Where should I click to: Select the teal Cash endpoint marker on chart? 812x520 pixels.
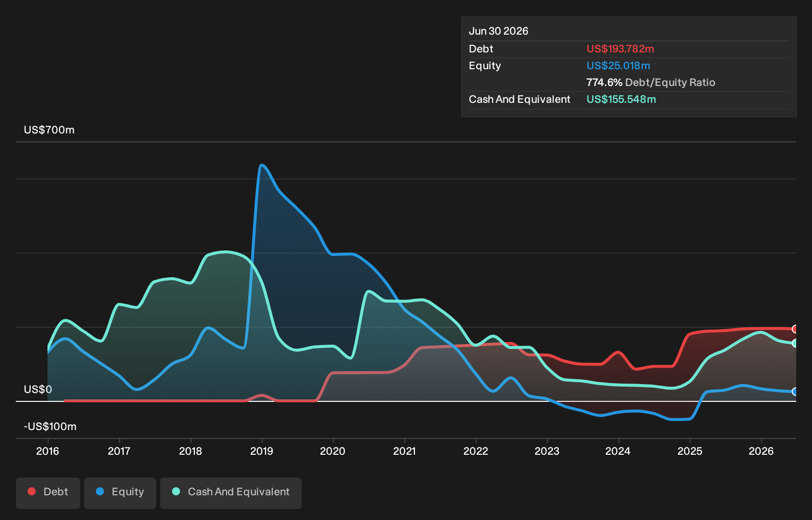795,343
